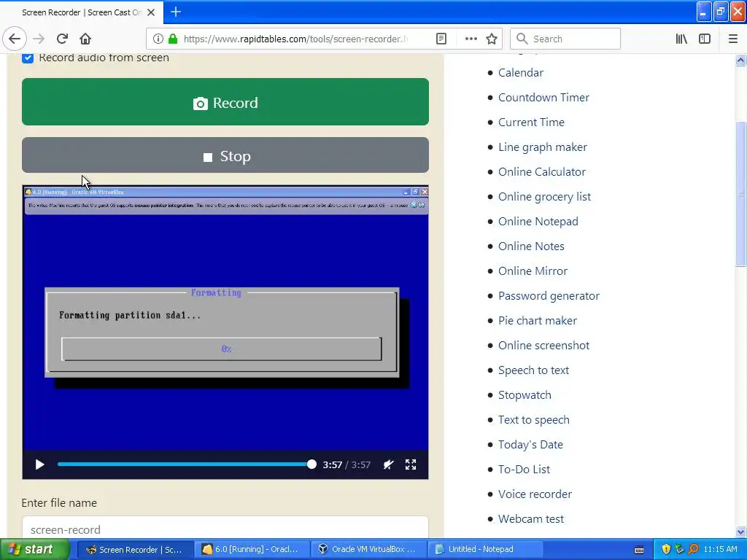Open the Firefox hamburger menu
The width and height of the screenshot is (747, 560).
tap(732, 39)
